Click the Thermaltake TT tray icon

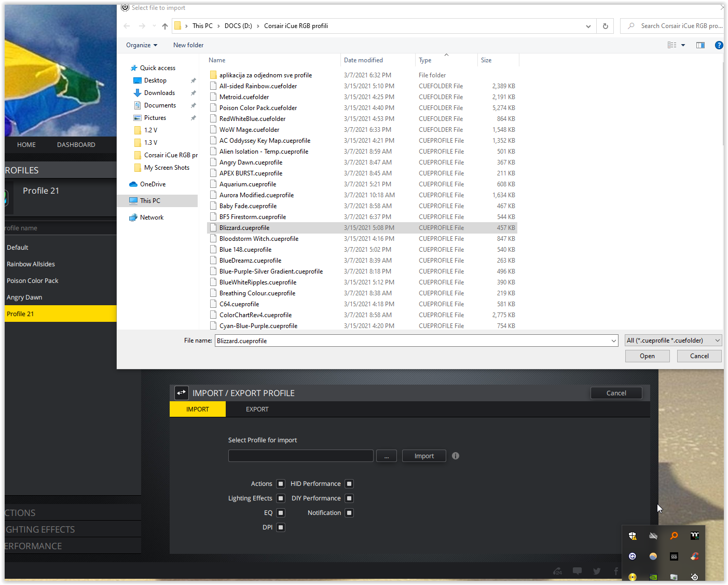tap(695, 536)
